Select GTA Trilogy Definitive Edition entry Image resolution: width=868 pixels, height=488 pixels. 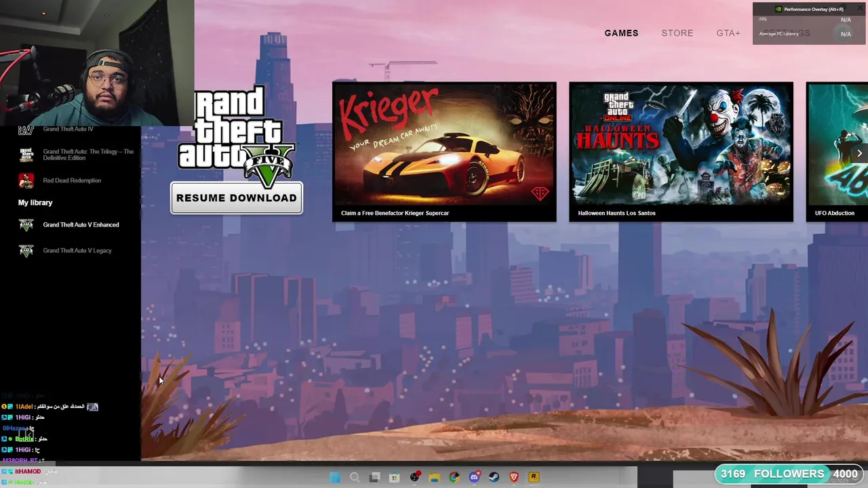88,155
